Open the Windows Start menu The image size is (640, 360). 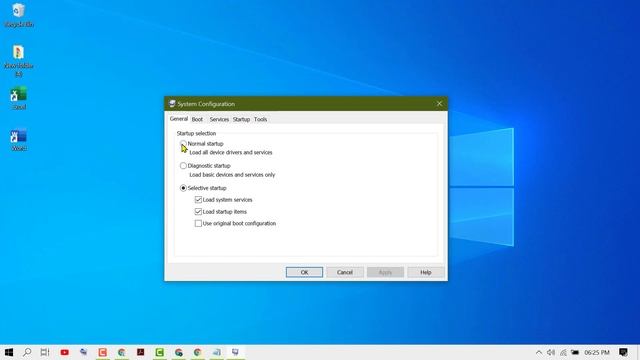click(9, 352)
